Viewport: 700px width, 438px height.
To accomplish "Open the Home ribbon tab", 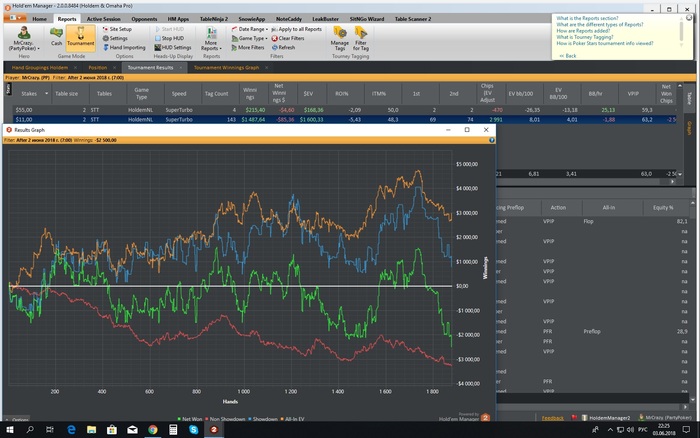I will coord(39,19).
